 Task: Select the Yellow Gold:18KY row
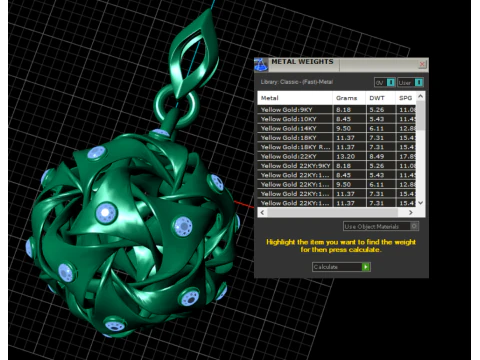[337, 138]
